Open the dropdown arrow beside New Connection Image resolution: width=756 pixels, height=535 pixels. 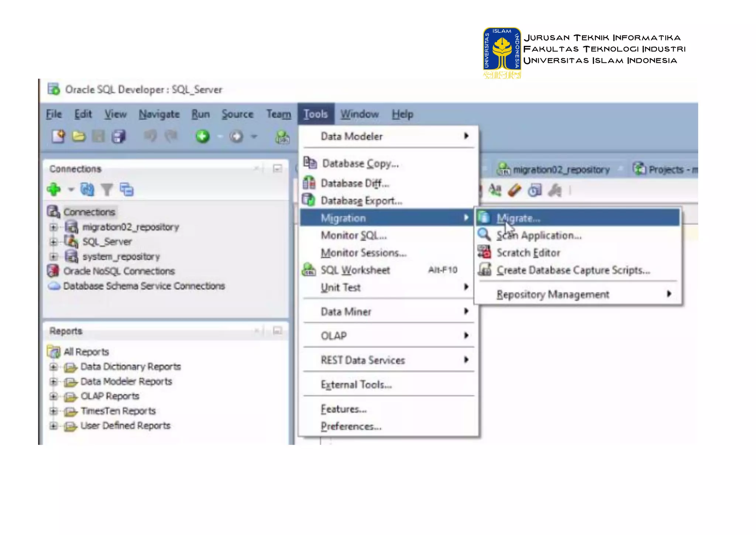tap(71, 190)
